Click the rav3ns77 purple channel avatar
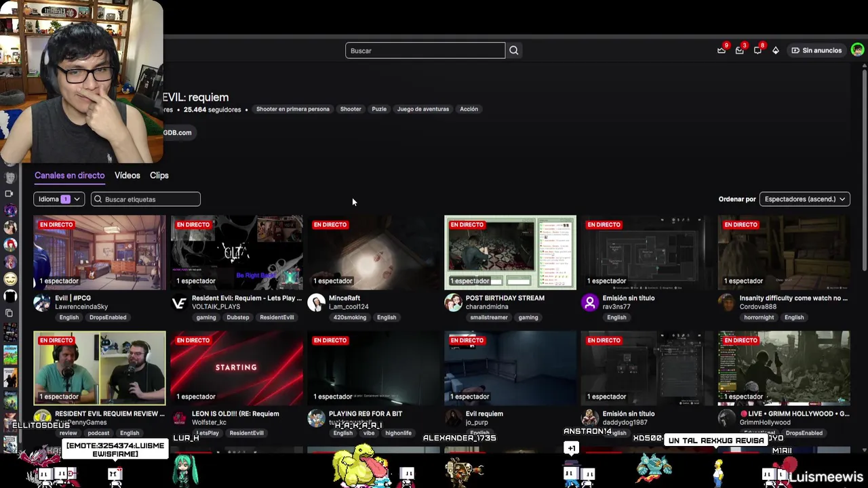The image size is (868, 488). click(x=590, y=303)
